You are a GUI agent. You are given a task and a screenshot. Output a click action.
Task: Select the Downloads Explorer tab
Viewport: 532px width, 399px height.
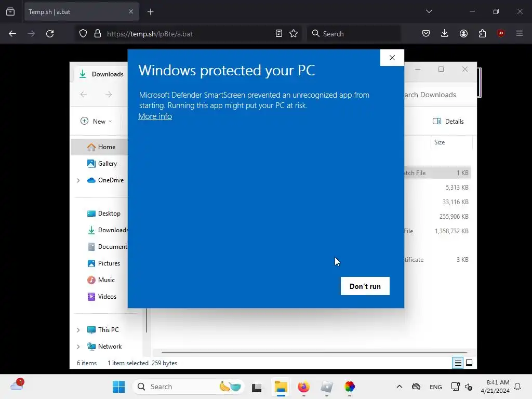(x=101, y=74)
